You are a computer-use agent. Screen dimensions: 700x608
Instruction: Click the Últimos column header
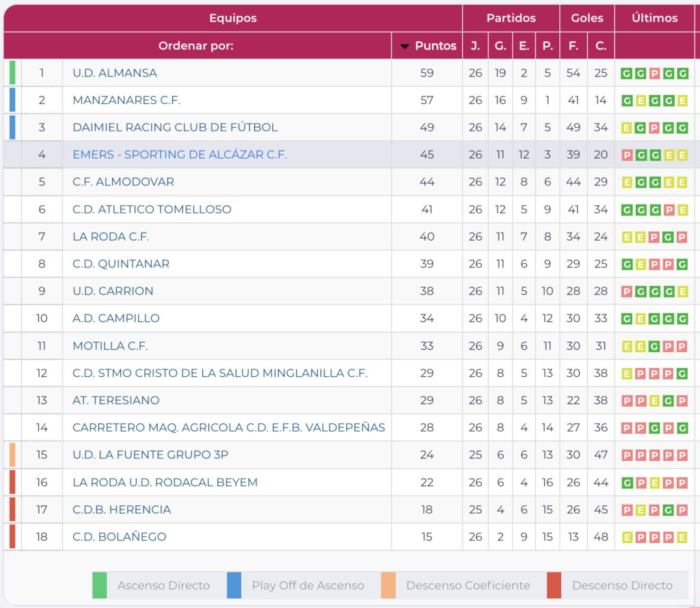click(654, 18)
